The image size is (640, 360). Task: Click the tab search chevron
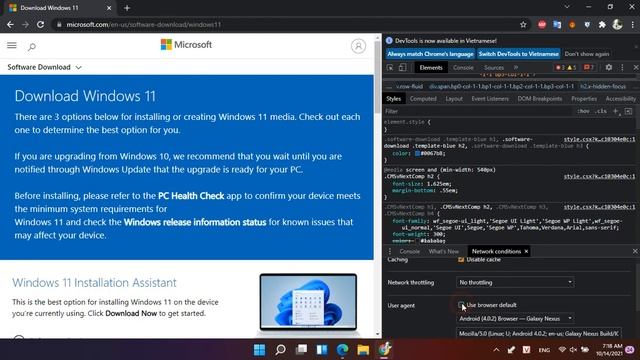click(567, 7)
